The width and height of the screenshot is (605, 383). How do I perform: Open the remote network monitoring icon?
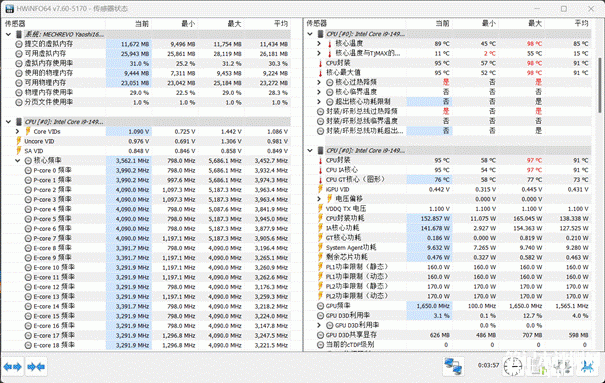point(453,366)
